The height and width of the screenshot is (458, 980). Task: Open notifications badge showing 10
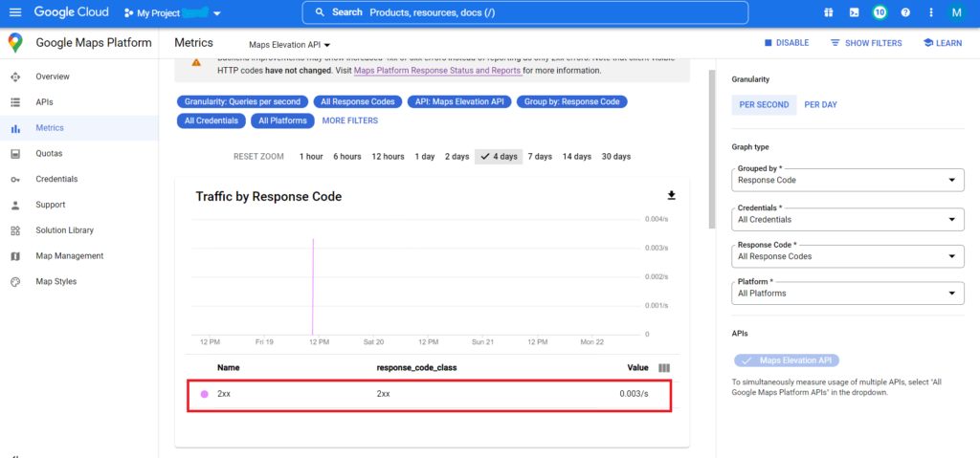[x=880, y=12]
